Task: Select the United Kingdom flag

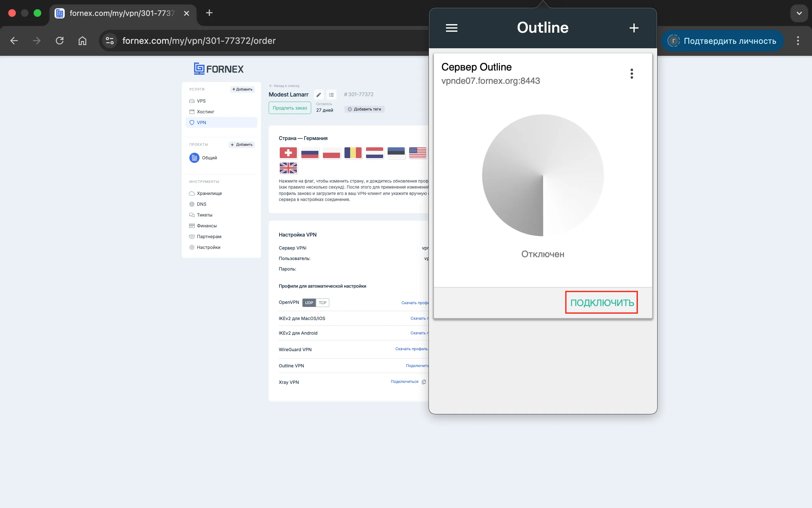Action: 288,168
